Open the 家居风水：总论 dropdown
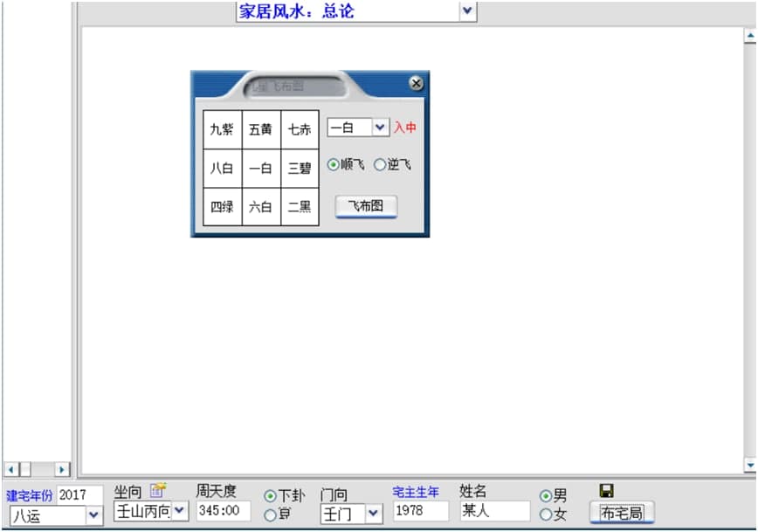This screenshot has width=758, height=532. [467, 10]
